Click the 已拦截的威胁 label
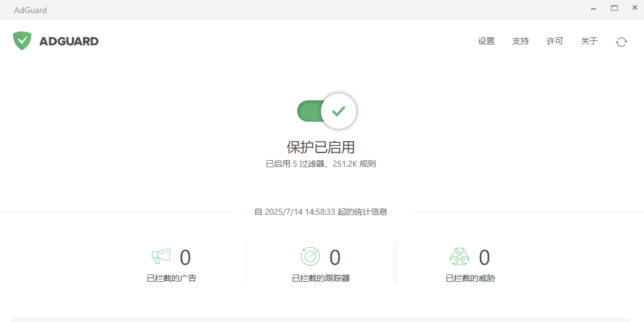The width and height of the screenshot is (644, 322). point(470,278)
